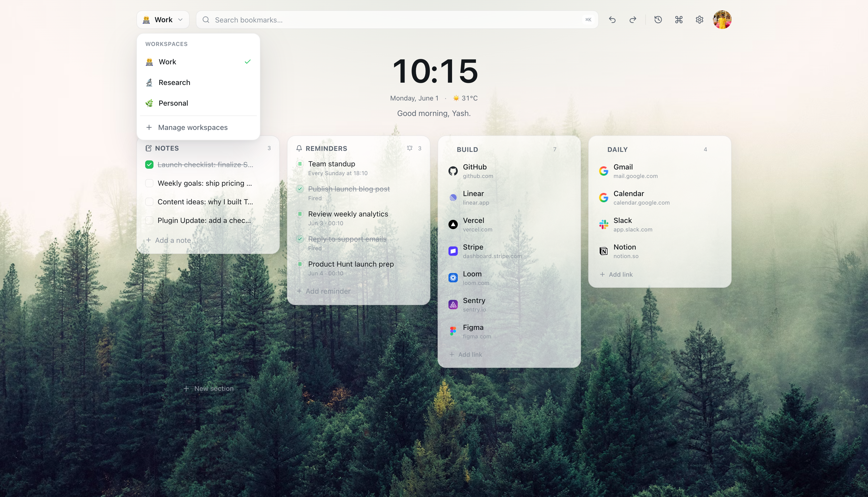The image size is (868, 497).
Task: Open the Vercel bookmark icon
Action: [453, 224]
